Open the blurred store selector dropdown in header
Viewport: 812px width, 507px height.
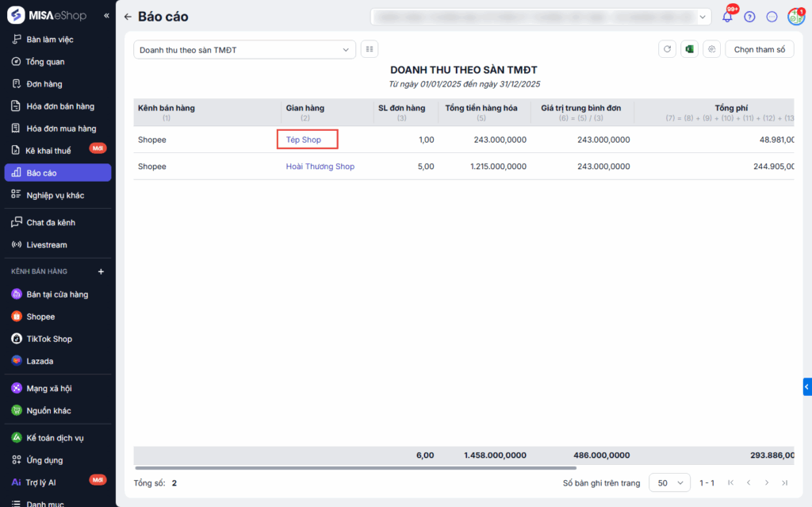pos(540,17)
